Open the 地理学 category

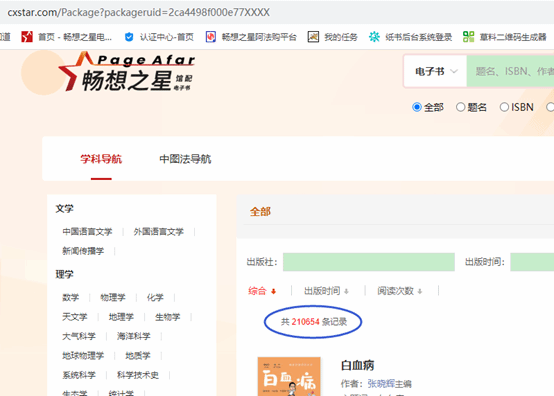121,317
